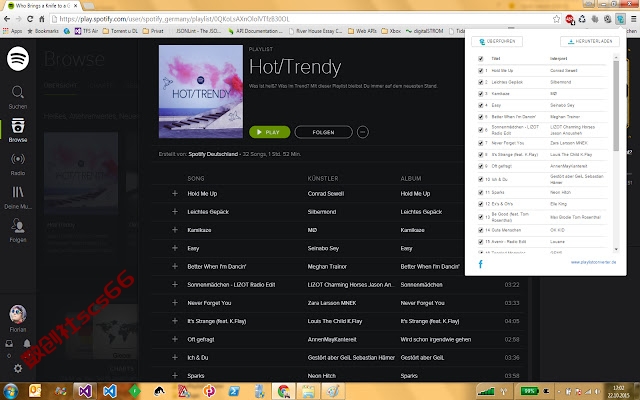Open the Bookmarks folder in bookmarks bar
Screen dimensions: 640x400
coord(43,31)
